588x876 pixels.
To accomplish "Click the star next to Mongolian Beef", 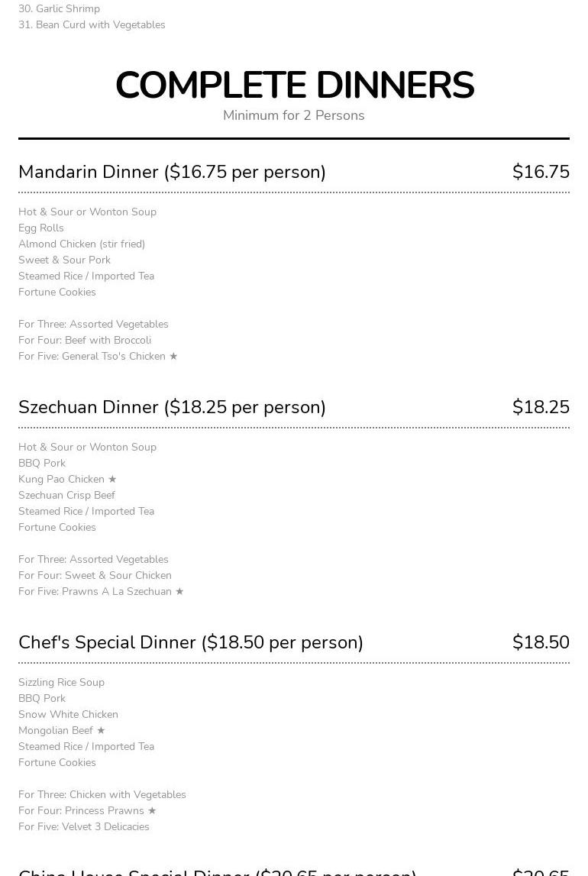I will [101, 731].
